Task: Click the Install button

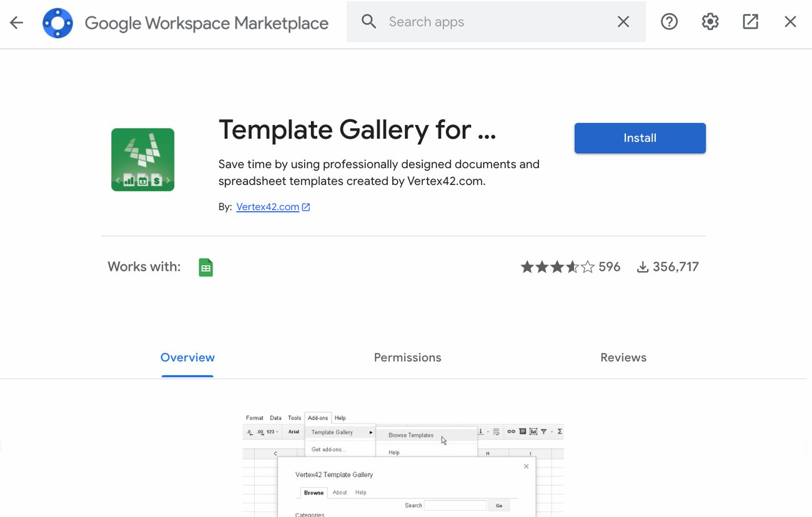Action: coord(640,138)
